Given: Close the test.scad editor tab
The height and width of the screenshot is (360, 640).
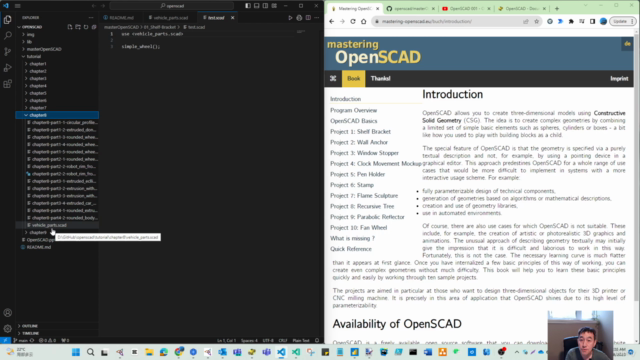Looking at the screenshot, I should tap(233, 18).
